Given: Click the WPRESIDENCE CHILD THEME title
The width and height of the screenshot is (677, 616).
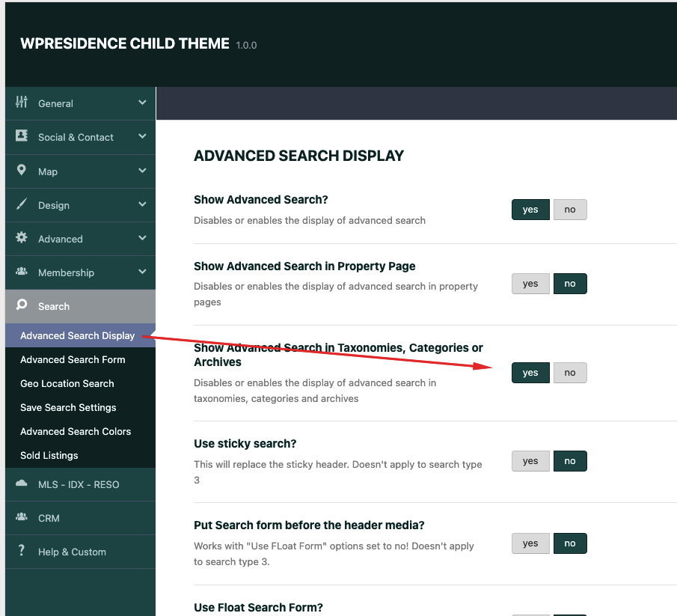Looking at the screenshot, I should coord(125,43).
